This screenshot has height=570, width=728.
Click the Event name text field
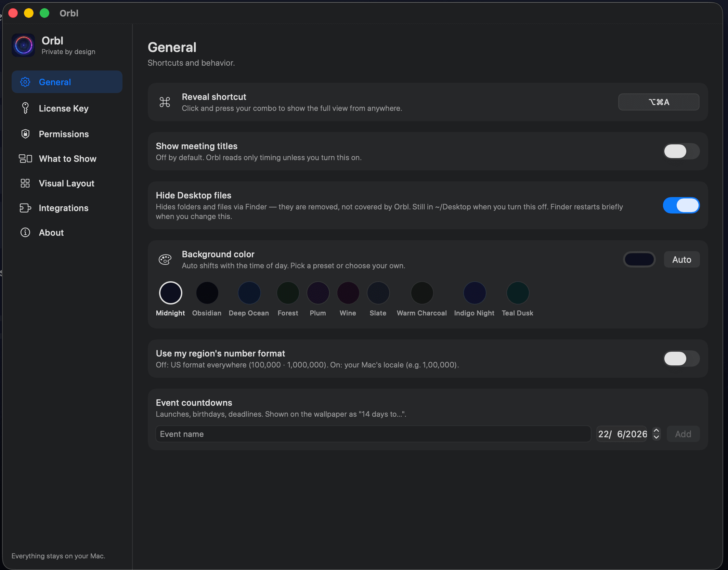tap(373, 434)
